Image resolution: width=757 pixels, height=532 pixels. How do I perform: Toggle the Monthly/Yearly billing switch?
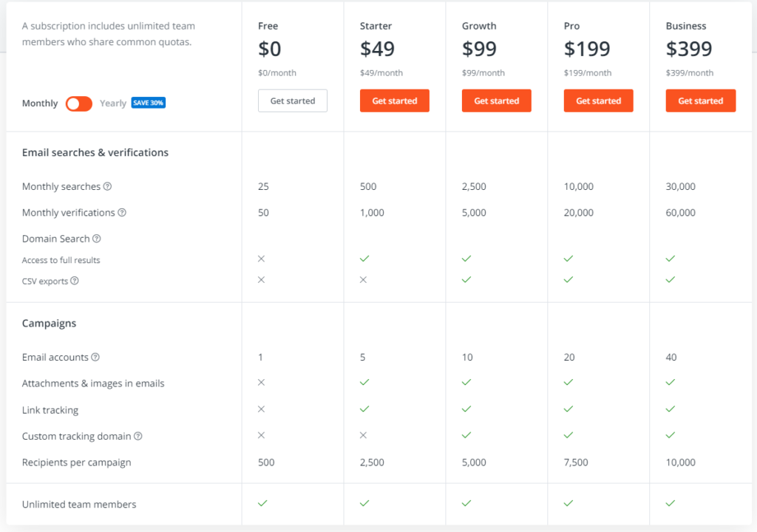pyautogui.click(x=79, y=103)
